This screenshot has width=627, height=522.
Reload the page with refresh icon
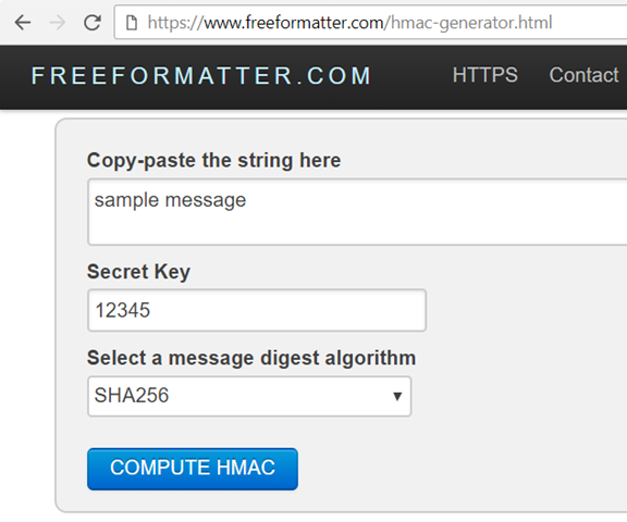point(92,22)
